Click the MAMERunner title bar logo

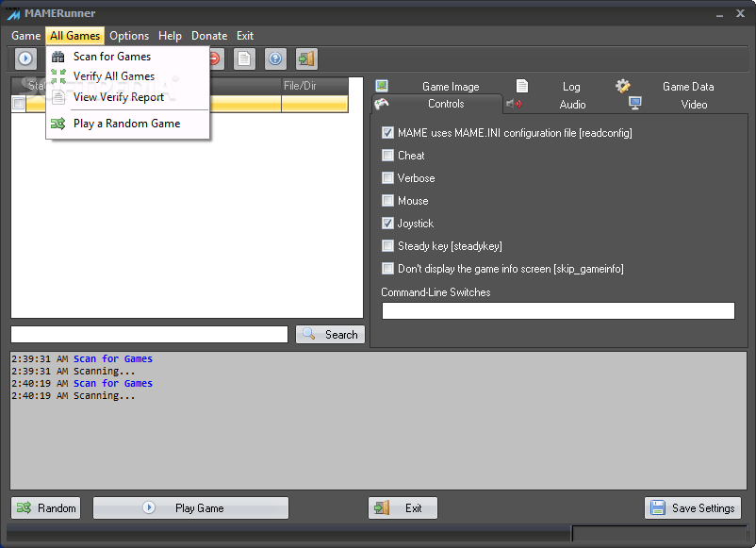13,13
